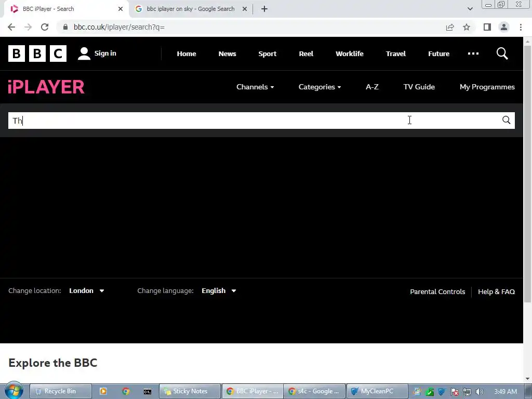Viewport: 532px width, 399px height.
Task: Open MyCleanPC taskbar button
Action: pyautogui.click(x=377, y=391)
